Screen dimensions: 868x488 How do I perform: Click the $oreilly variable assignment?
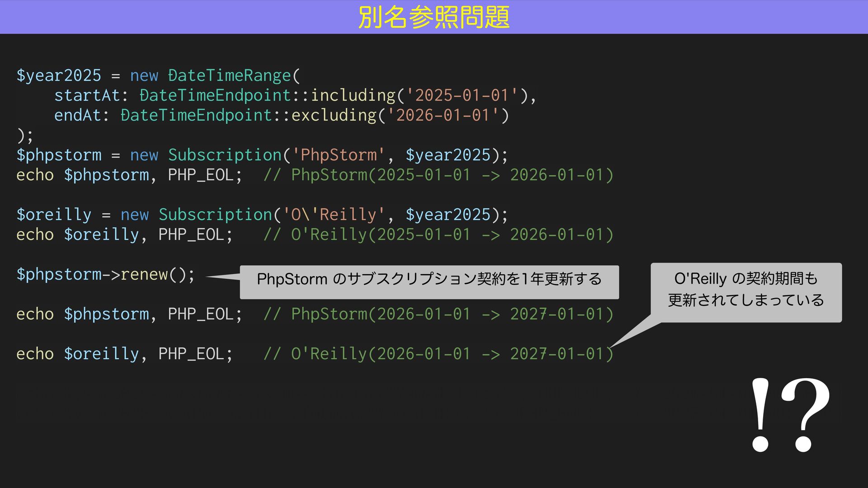click(54, 215)
